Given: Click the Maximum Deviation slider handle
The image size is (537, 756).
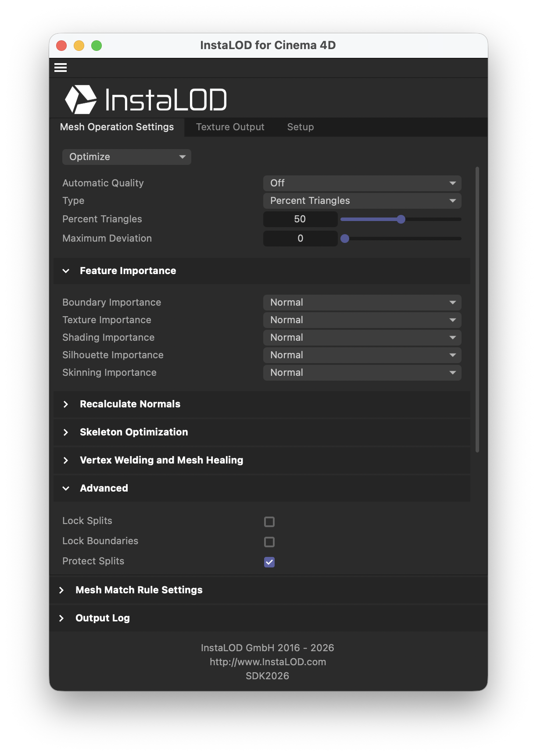Looking at the screenshot, I should [345, 239].
